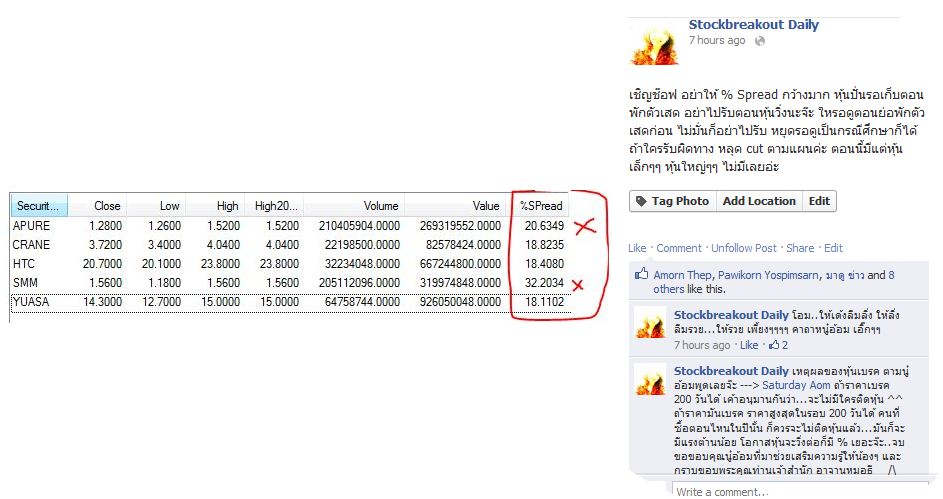Image resolution: width=943 pixels, height=499 pixels.
Task: Click the Unfollow Post link
Action: 744,248
